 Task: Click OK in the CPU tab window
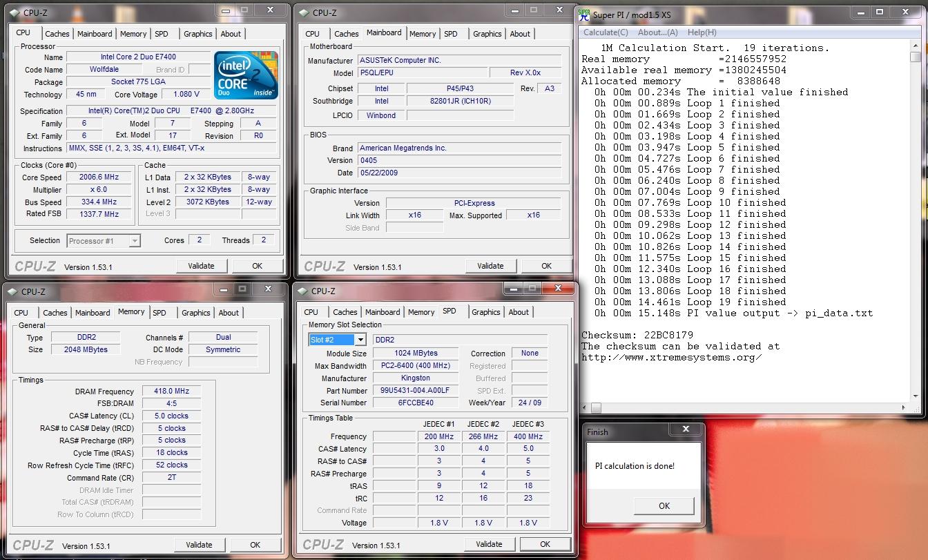point(257,266)
